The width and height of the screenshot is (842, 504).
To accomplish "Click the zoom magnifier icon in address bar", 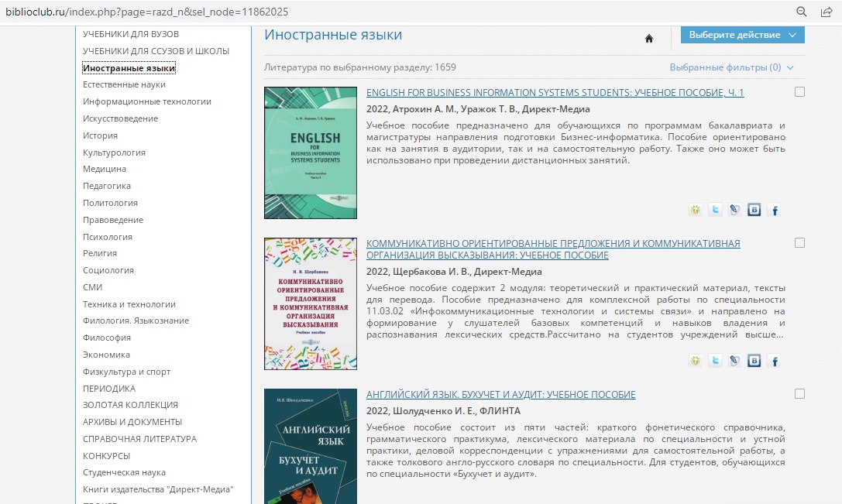I will pos(802,12).
